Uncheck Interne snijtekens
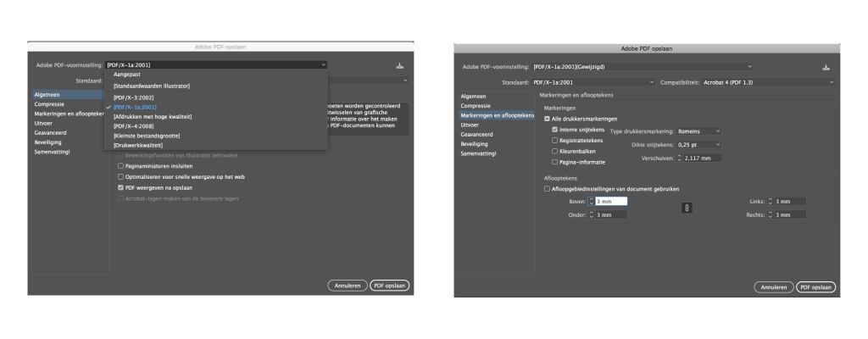Viewport: 868px width, 339px height. 554,130
